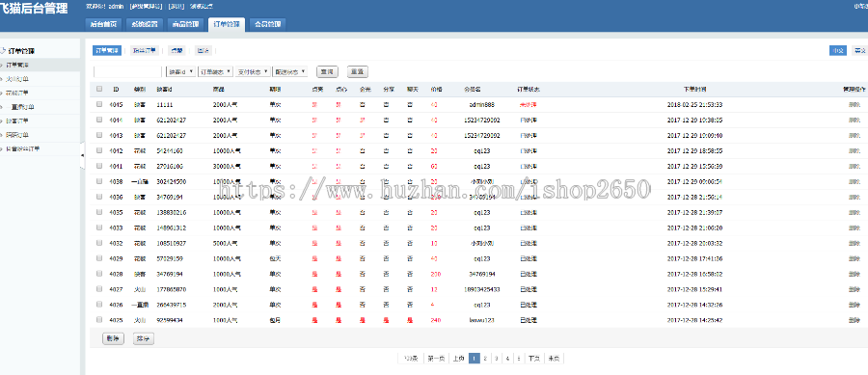This screenshot has width=868, height=375.
Task: Focus the search text input field
Action: click(128, 72)
